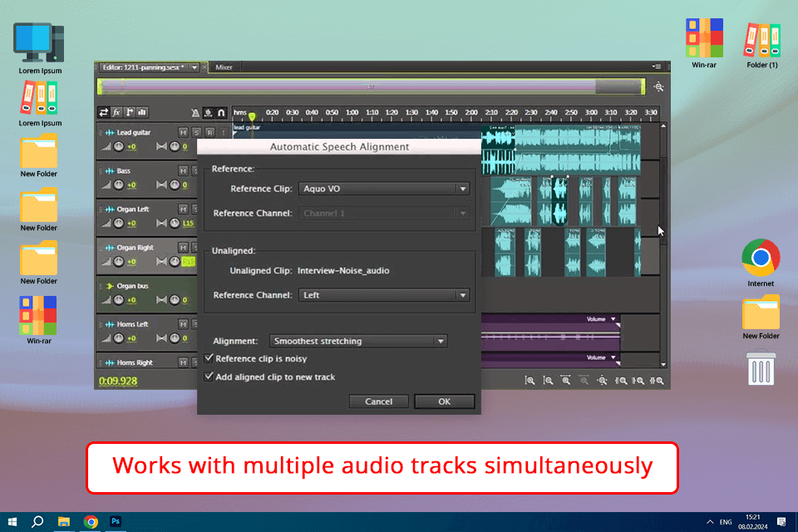This screenshot has width=798, height=532.
Task: Switch to the Mixer tab
Action: click(x=224, y=67)
